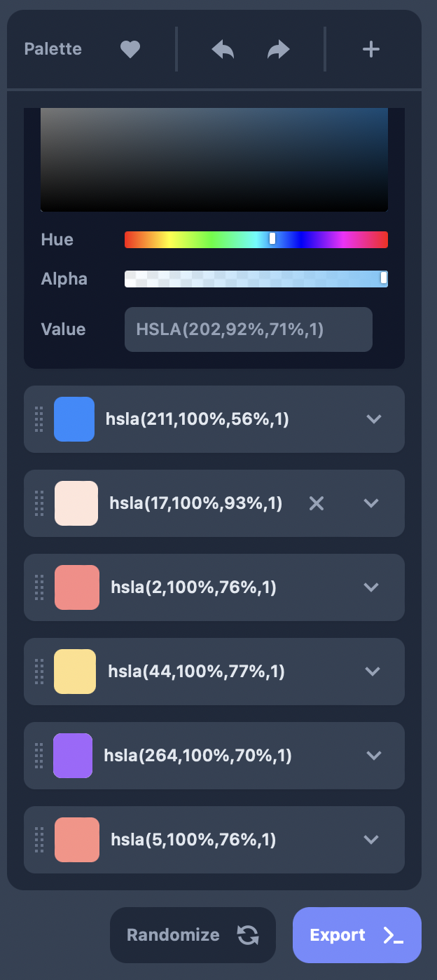Remove the hsla(17,100%,93%,1) color with X

point(316,503)
